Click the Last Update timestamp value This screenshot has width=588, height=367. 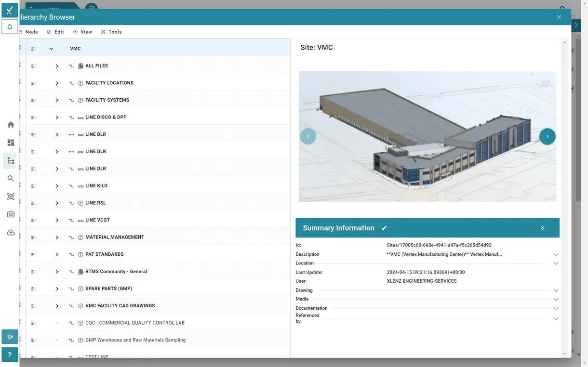tap(426, 272)
